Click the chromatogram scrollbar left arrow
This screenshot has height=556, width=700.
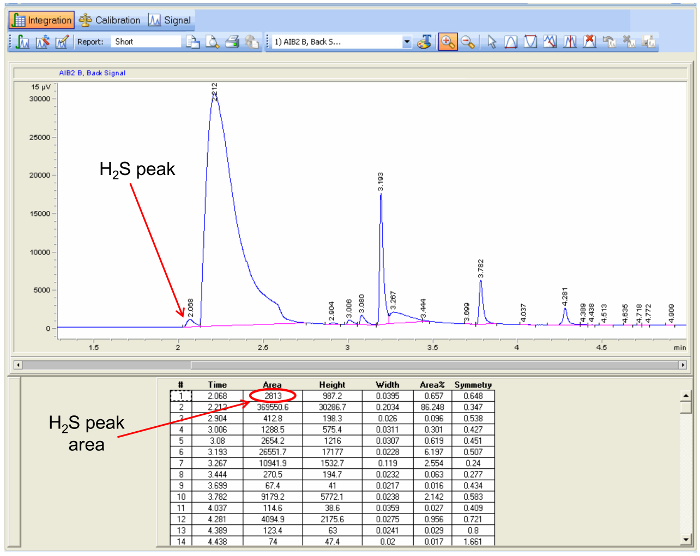[18, 365]
